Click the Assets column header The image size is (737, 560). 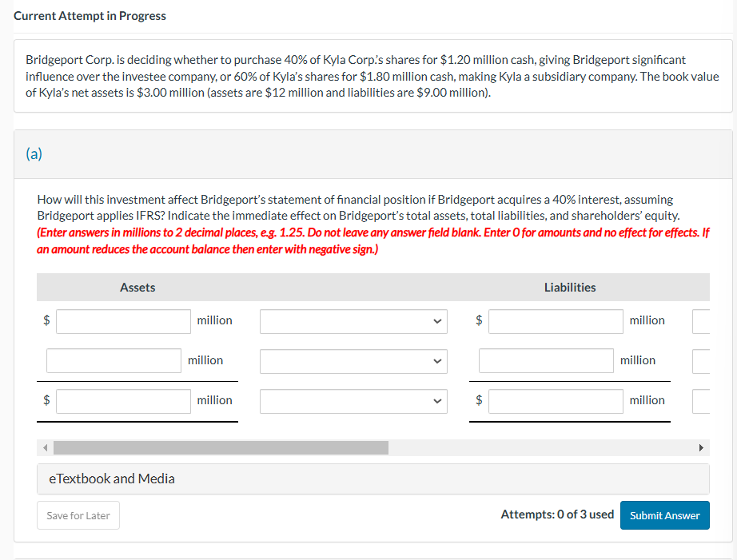[137, 287]
